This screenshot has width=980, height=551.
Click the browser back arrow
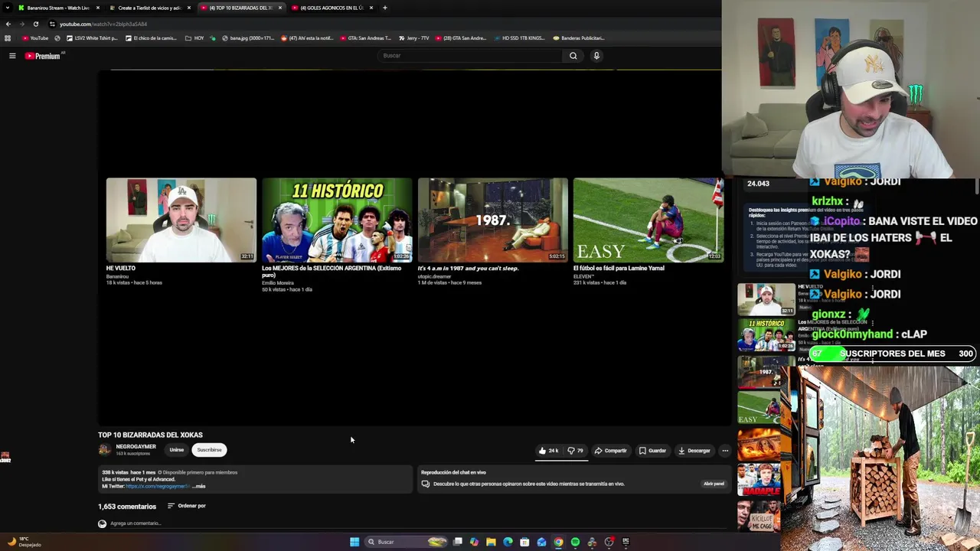(8, 24)
